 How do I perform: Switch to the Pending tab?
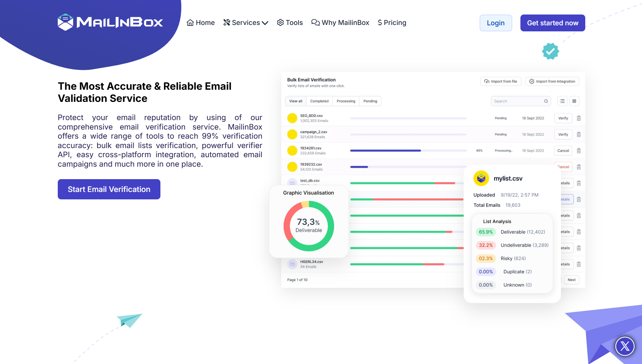pyautogui.click(x=370, y=101)
